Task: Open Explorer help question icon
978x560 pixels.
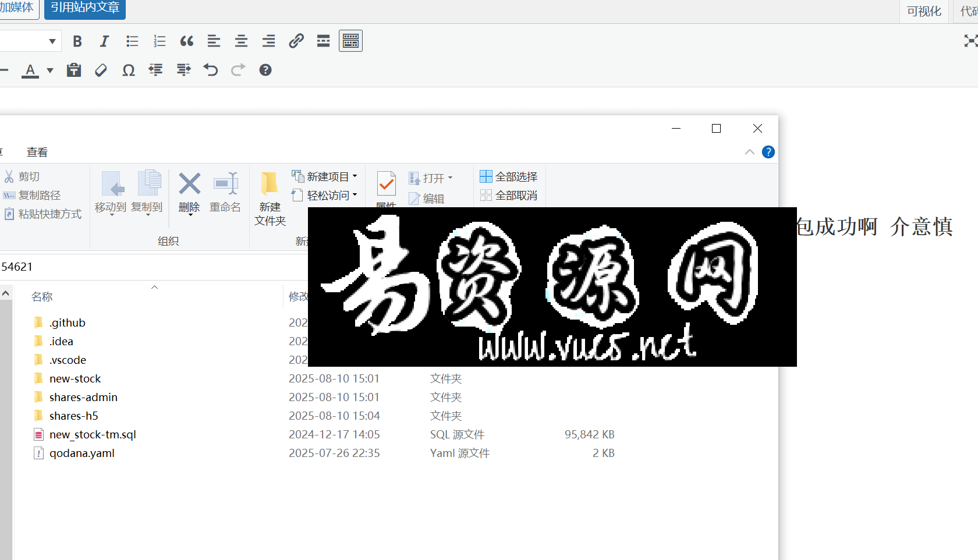Action: pos(768,152)
